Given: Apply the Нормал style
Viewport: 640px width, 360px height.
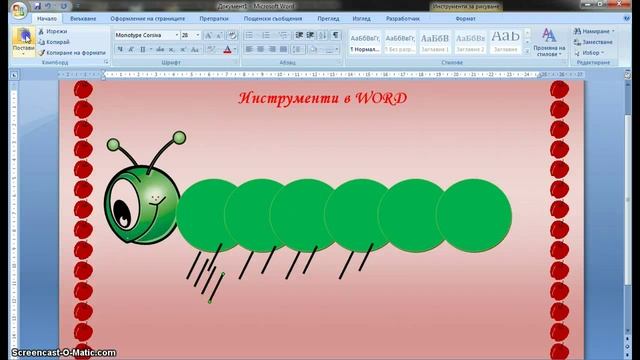Looking at the screenshot, I should (365, 42).
